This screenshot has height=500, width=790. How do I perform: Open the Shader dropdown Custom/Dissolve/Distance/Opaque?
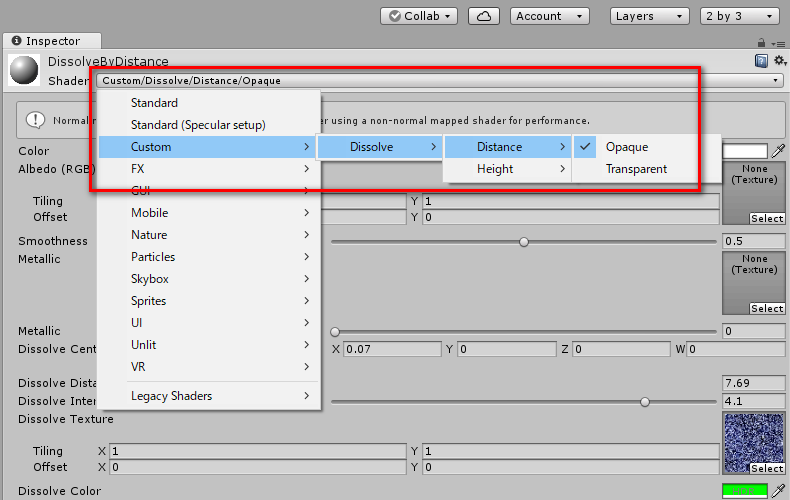pyautogui.click(x=440, y=81)
